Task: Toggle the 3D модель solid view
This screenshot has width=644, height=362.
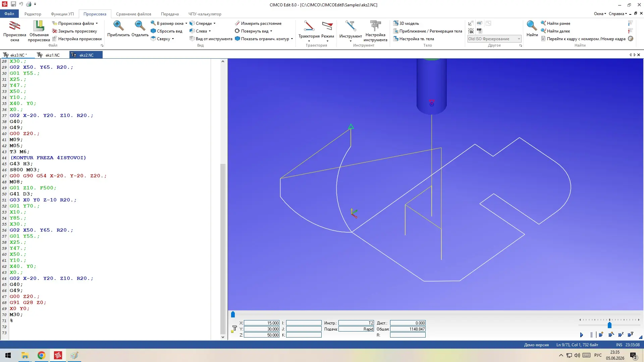Action: tap(406, 23)
